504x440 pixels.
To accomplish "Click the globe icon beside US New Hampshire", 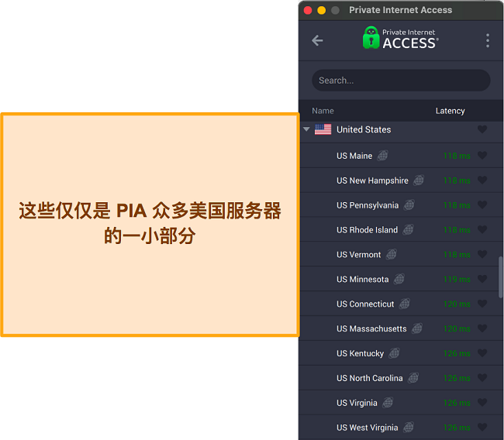I will 419,180.
